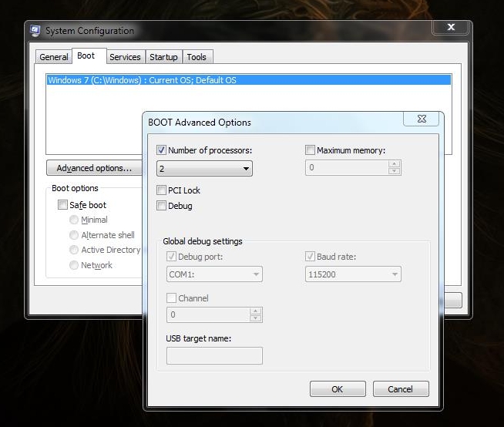Select the Minimal safe boot option
The height and width of the screenshot is (427, 504).
click(x=74, y=220)
